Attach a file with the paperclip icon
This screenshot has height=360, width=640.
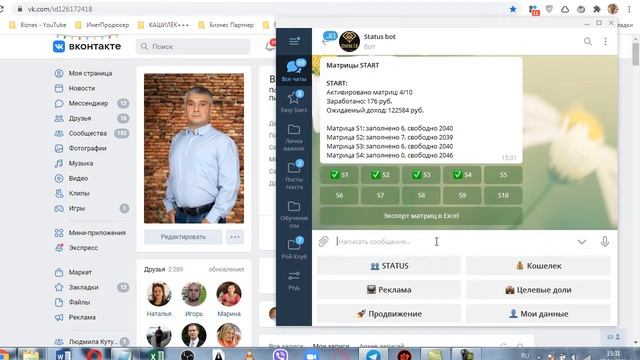tap(323, 242)
